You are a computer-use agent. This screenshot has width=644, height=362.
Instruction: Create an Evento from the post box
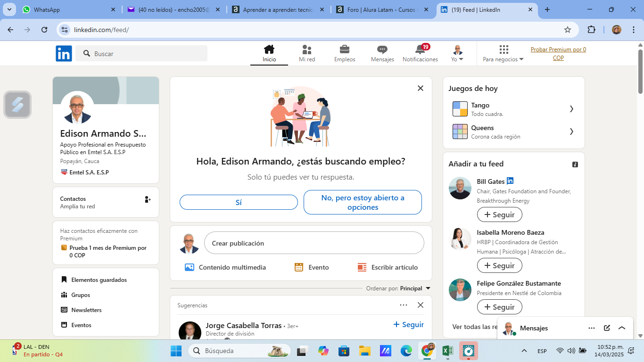point(312,267)
